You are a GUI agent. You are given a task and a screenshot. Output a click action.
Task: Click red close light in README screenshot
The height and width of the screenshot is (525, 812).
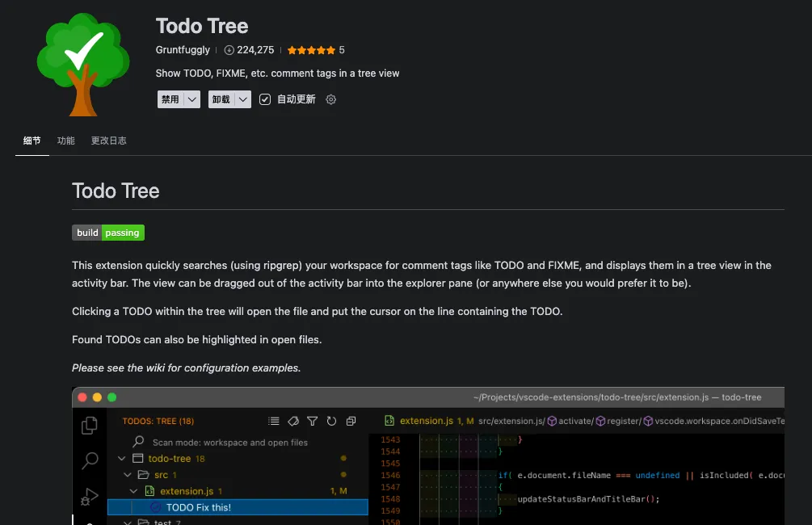82,397
